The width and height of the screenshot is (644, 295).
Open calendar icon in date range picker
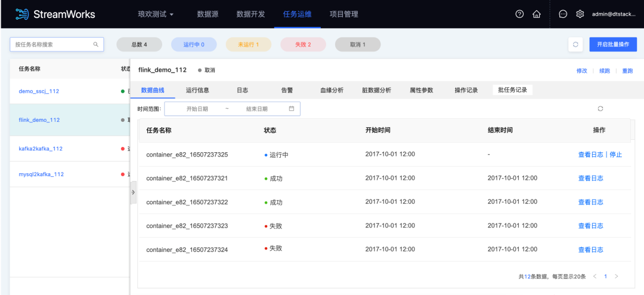[292, 109]
